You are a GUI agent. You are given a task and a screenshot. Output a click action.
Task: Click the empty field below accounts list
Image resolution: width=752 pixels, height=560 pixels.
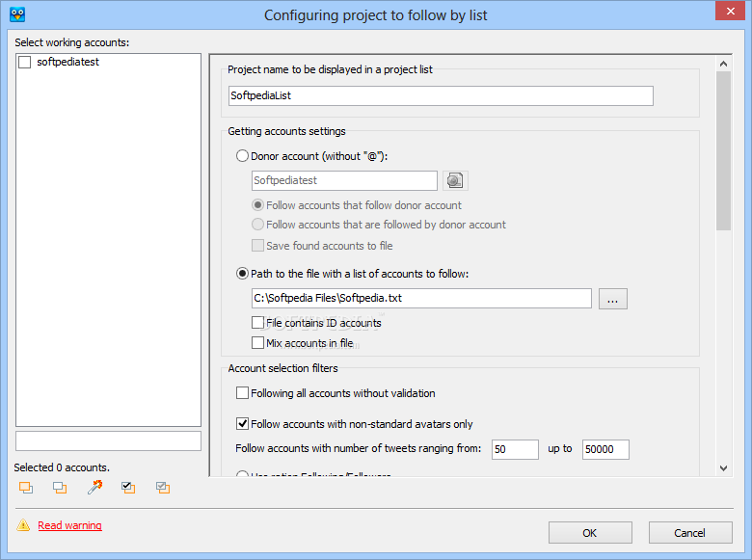coord(108,441)
